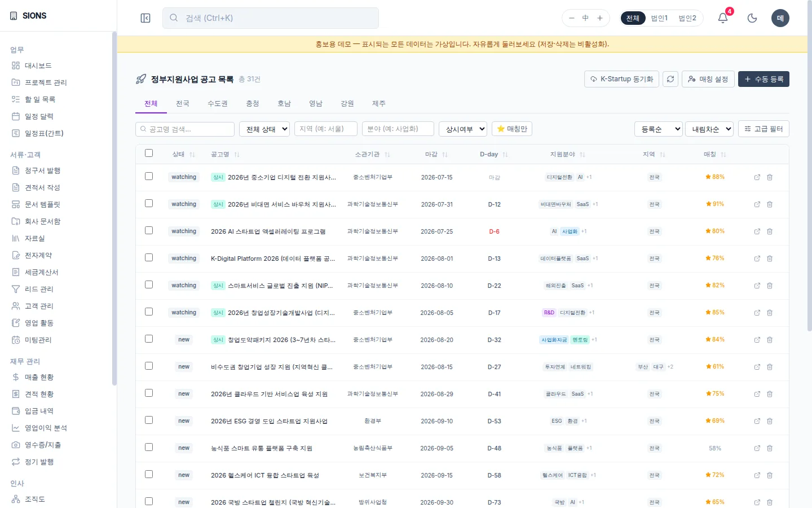The width and height of the screenshot is (812, 508).
Task: Click the 분야 filter input
Action: point(398,129)
